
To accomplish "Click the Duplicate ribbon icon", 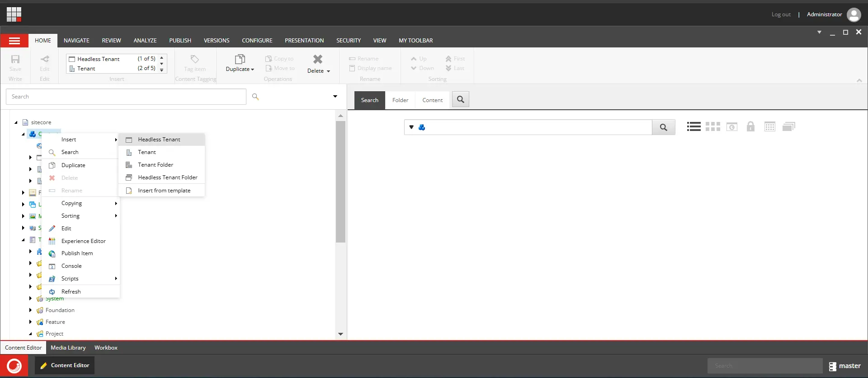I will point(240,59).
